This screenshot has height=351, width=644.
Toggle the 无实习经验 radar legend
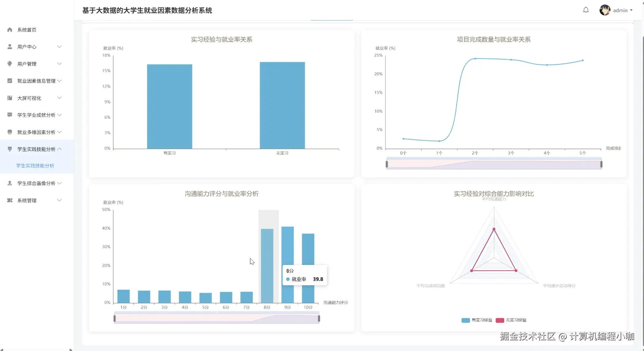click(x=511, y=320)
